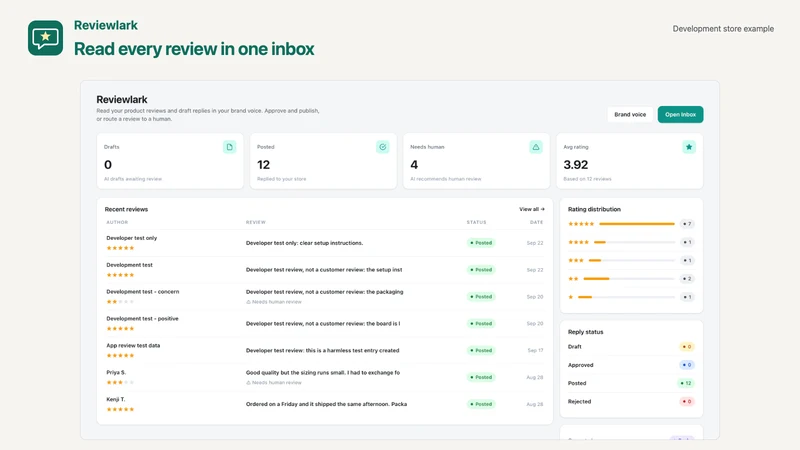Viewport: 800px width, 450px height.
Task: Click the four-star row in Rating distribution
Action: 631,242
